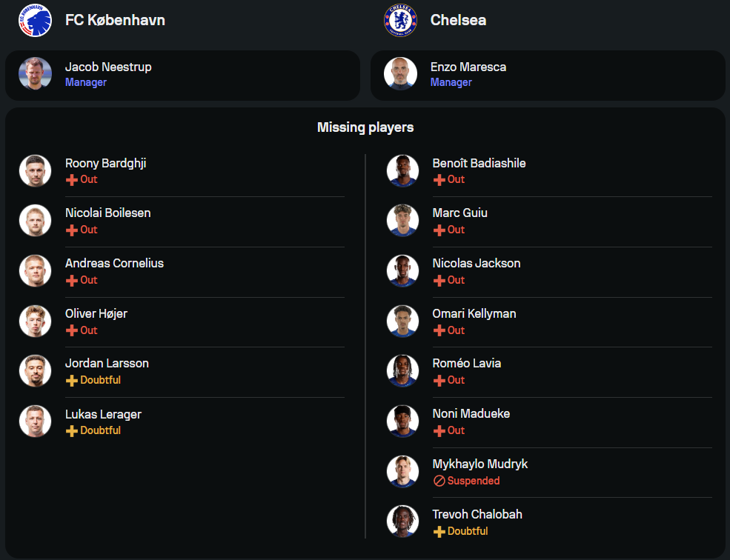Click Noni Madueke player avatar
The height and width of the screenshot is (560, 730).
[402, 421]
